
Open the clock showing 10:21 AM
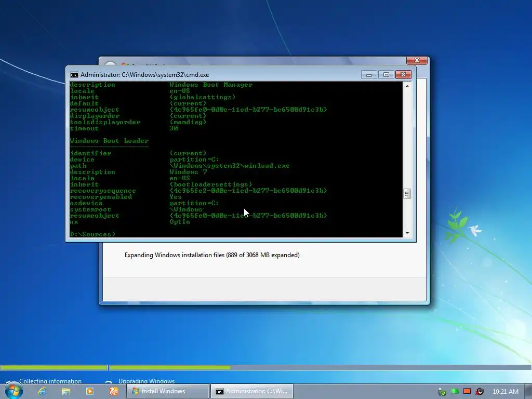pos(505,392)
